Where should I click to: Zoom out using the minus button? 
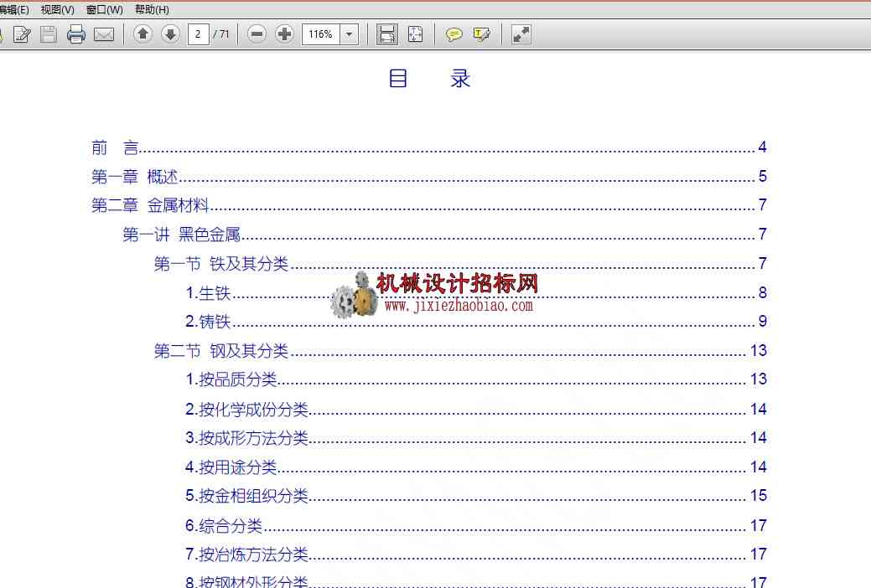[257, 34]
